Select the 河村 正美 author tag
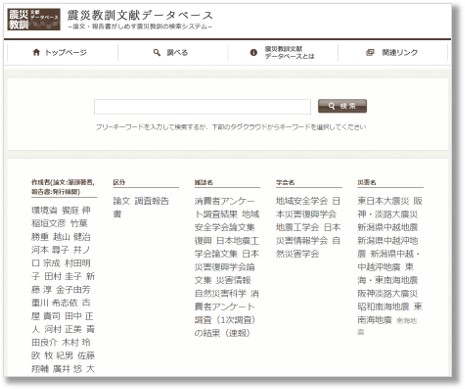The height and width of the screenshot is (389, 465). pos(63,329)
